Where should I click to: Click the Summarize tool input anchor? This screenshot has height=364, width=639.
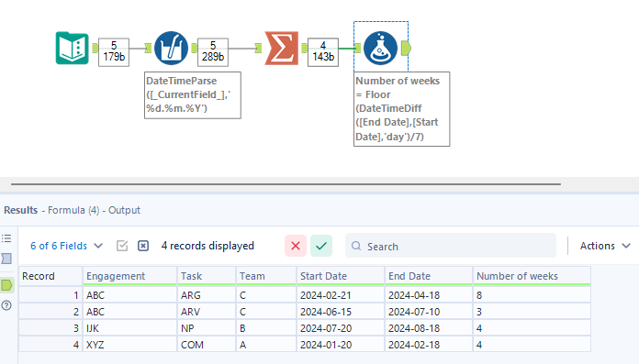click(x=258, y=48)
